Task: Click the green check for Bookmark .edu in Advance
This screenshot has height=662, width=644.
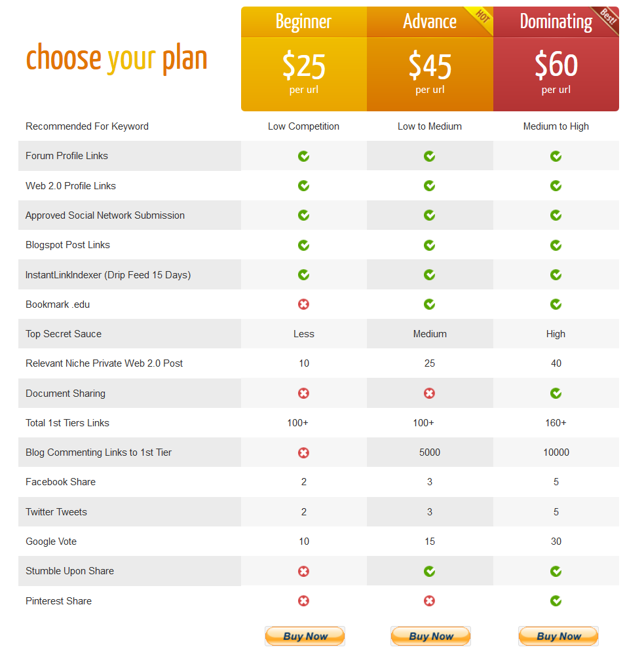Action: (x=430, y=304)
